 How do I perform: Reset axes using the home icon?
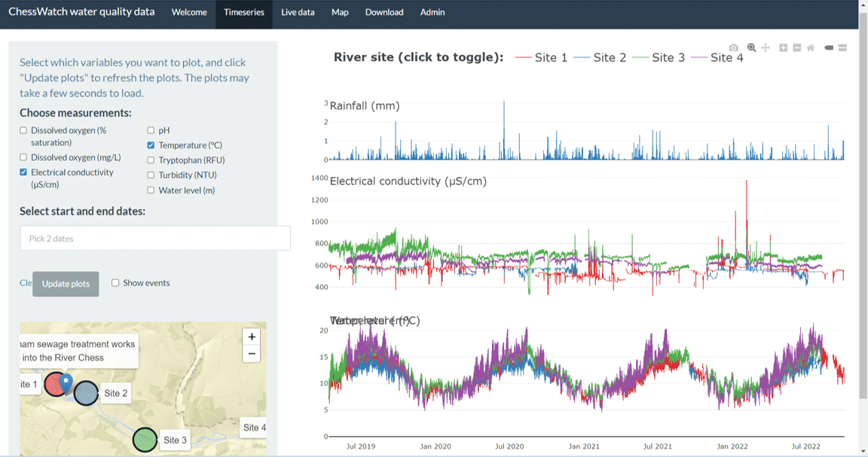point(811,47)
